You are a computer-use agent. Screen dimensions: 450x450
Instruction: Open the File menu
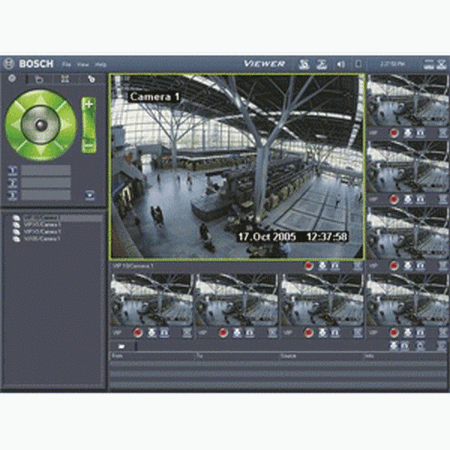[66, 64]
